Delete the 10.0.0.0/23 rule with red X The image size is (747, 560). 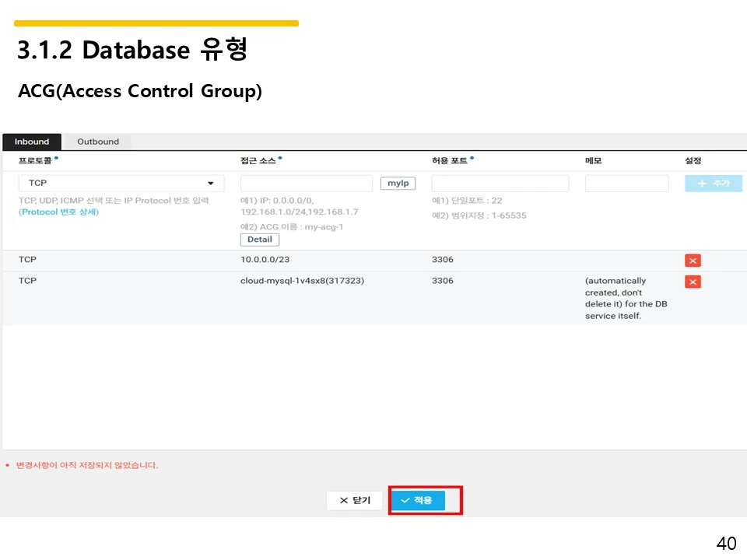pos(693,261)
